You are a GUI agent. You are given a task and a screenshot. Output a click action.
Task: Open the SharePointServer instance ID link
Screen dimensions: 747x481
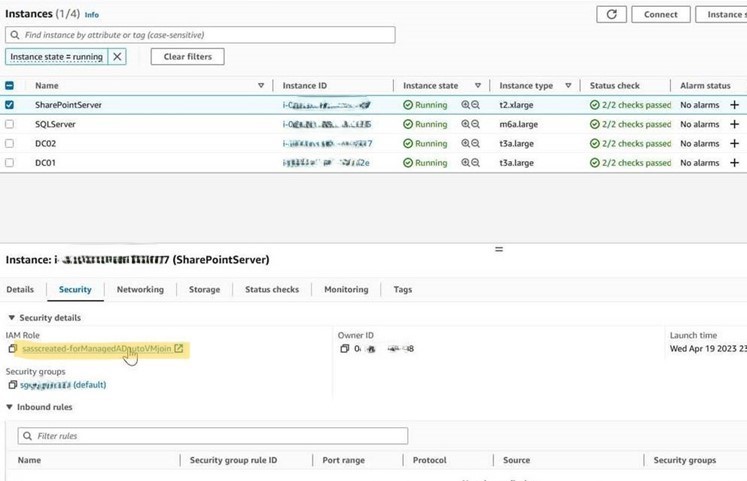[x=327, y=105]
